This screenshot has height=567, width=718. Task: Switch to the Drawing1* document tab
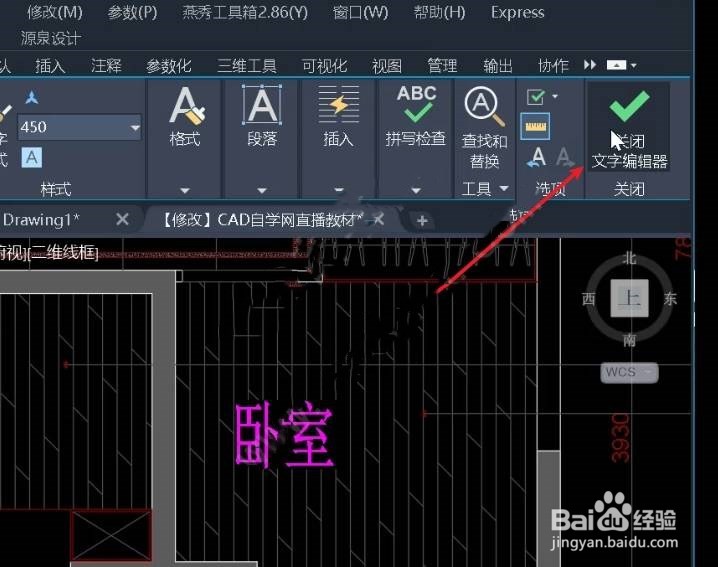pyautogui.click(x=42, y=220)
